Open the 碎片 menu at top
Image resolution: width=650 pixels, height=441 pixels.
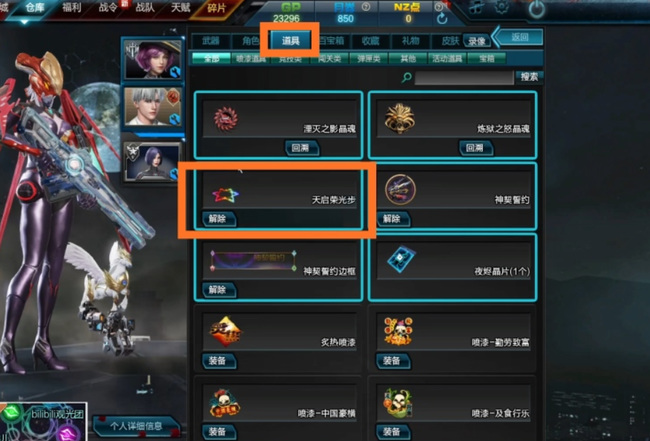tap(216, 8)
